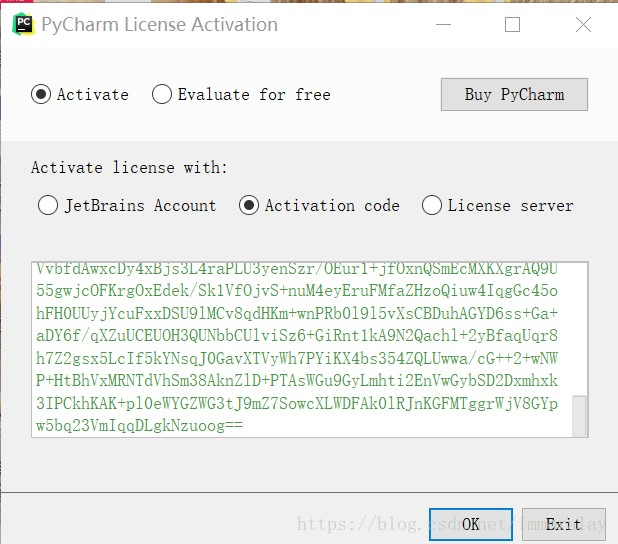The height and width of the screenshot is (544, 618).
Task: Confirm activation with OK button
Action: point(471,524)
